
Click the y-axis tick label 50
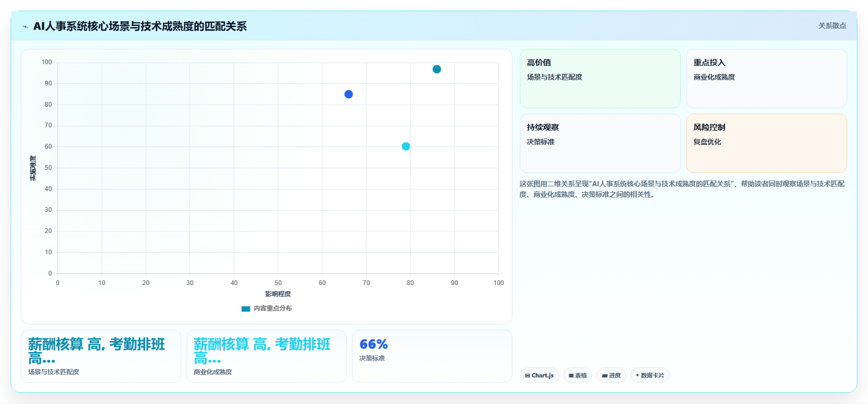click(48, 168)
